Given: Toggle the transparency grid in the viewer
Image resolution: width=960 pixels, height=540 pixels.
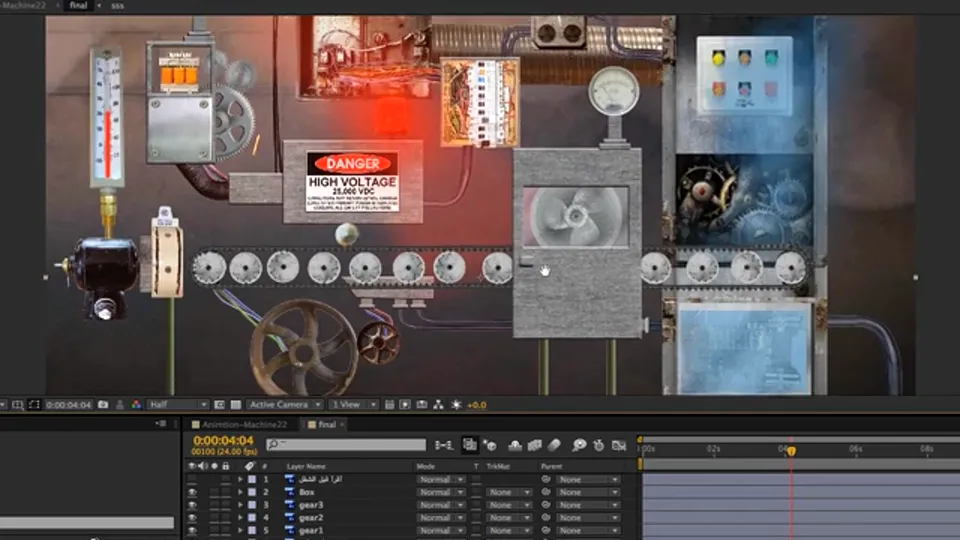Looking at the screenshot, I should [236, 405].
